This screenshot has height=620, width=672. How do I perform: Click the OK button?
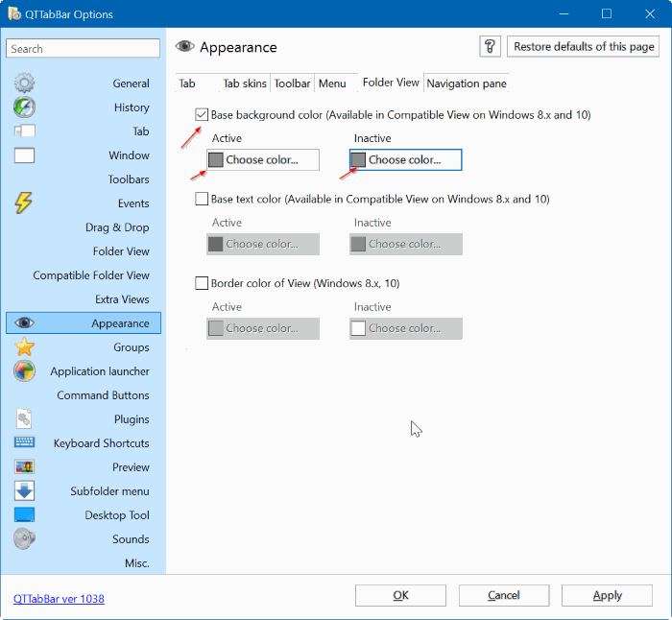click(400, 595)
